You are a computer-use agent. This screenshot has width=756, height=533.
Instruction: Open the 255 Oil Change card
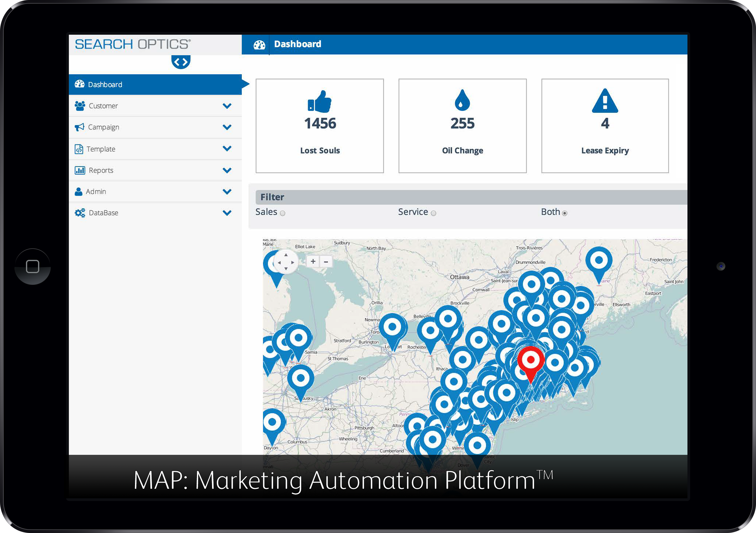[463, 126]
